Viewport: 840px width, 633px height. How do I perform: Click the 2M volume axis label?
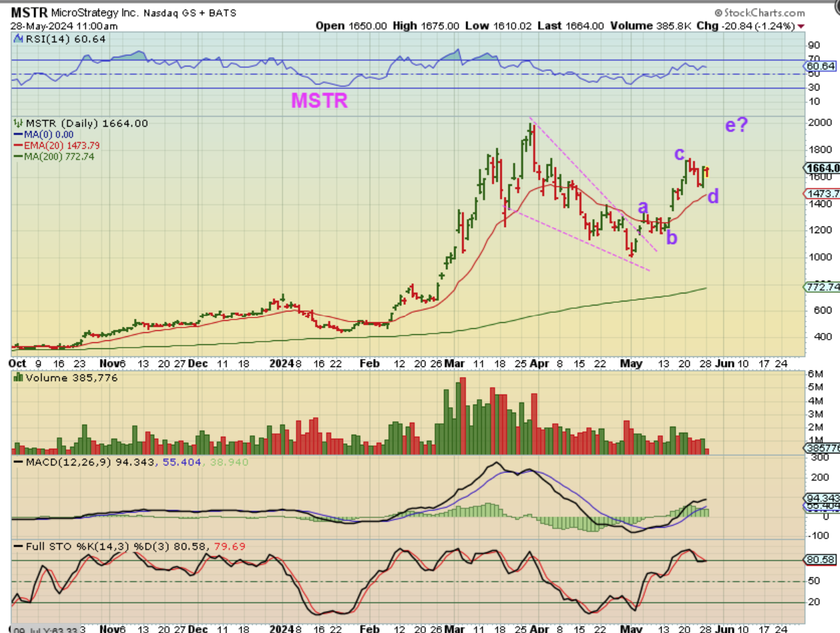tap(815, 427)
